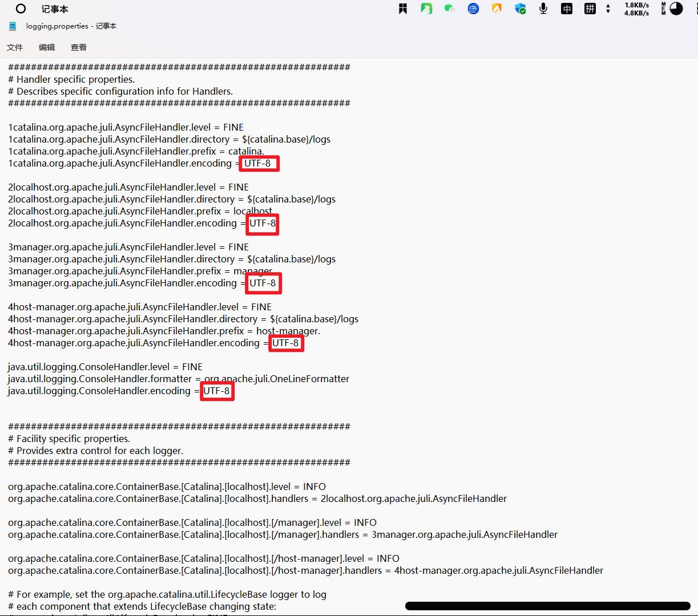This screenshot has height=616, width=698.
Task: Switch the 拼 pinyin input method icon
Action: pyautogui.click(x=590, y=9)
